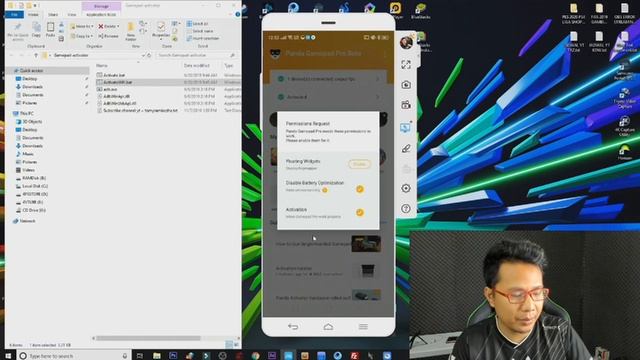Open the address bar history dropdown
Viewport: 640px width, 360px height.
pos(143,55)
